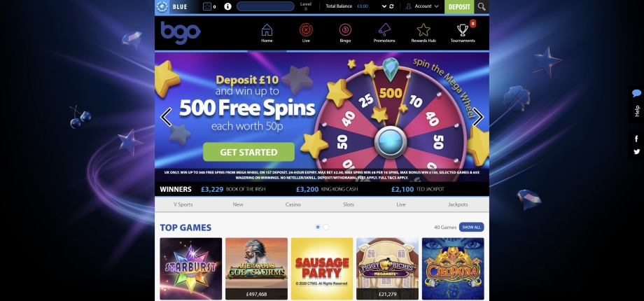Click the info circle icon
The image size is (644, 301).
227,6
